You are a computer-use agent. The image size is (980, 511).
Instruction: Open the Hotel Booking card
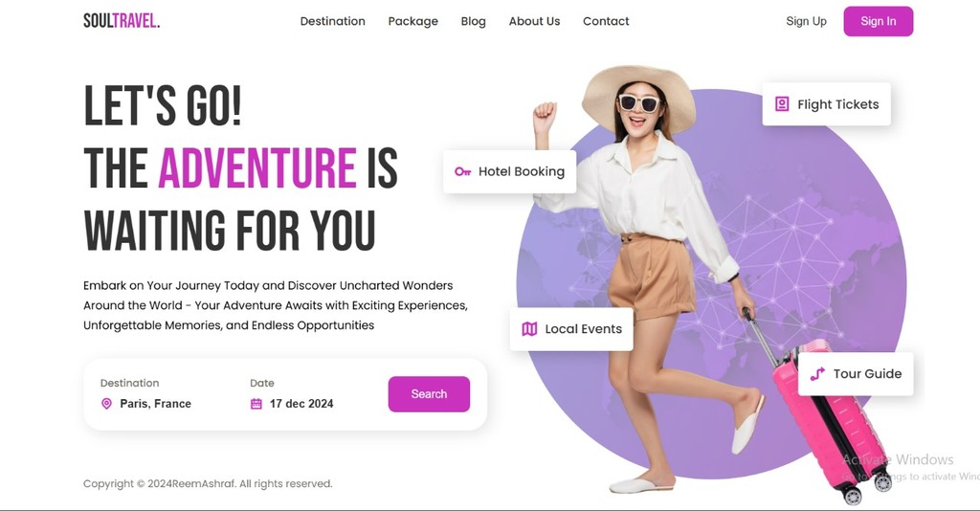(509, 171)
